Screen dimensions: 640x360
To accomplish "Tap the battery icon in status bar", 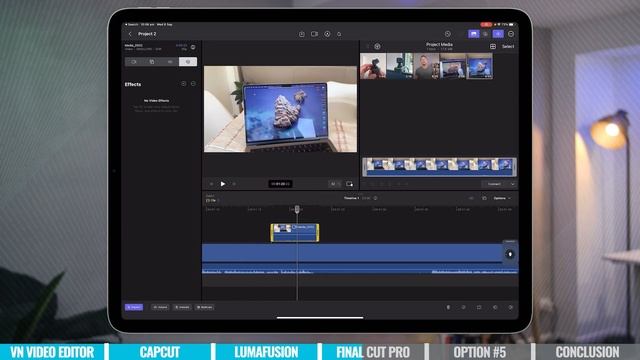I will tap(512, 24).
